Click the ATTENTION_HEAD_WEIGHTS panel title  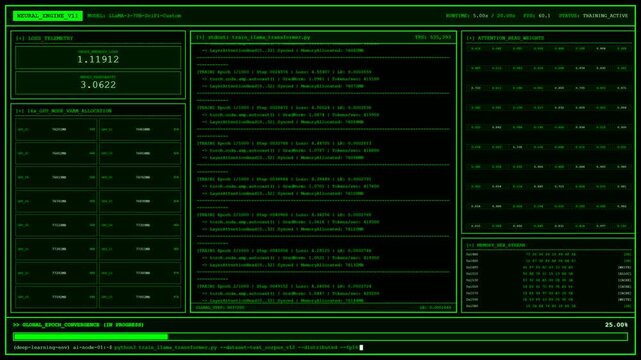point(511,38)
